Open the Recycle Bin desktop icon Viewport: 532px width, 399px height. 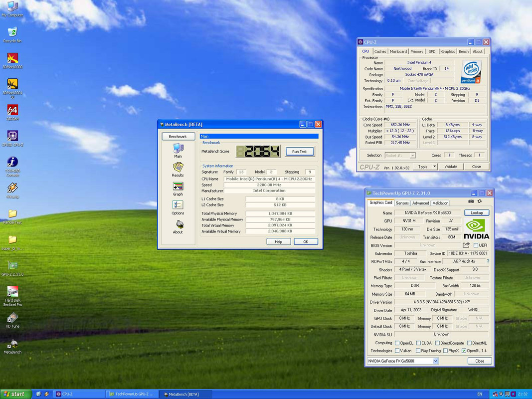12,34
